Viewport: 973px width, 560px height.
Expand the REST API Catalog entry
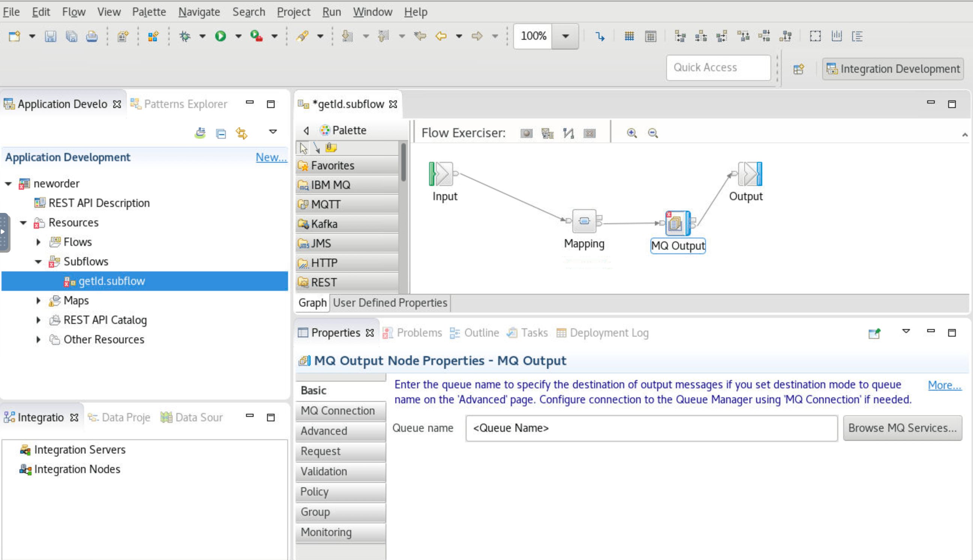38,320
